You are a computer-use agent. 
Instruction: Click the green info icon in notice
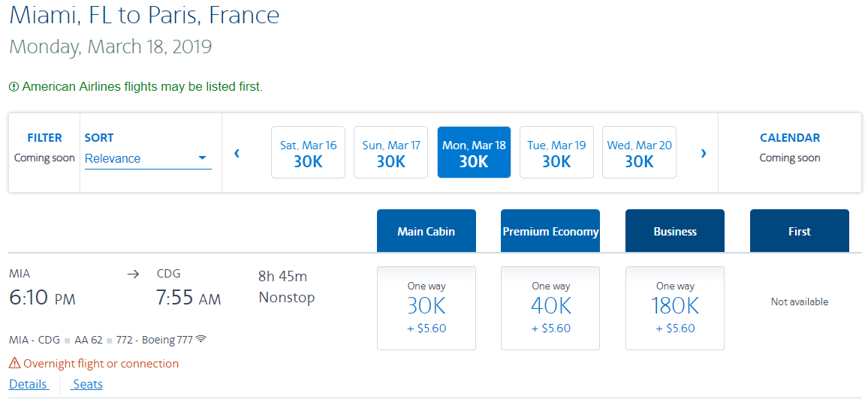(14, 87)
